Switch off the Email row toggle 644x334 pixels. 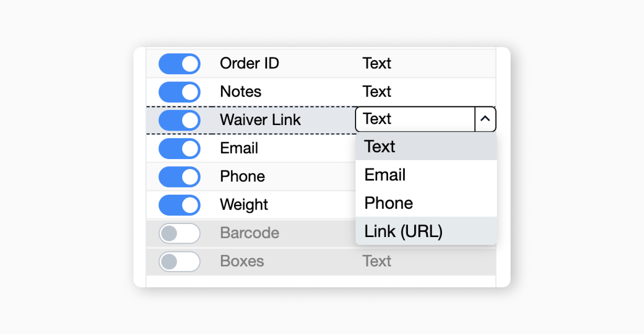click(179, 149)
